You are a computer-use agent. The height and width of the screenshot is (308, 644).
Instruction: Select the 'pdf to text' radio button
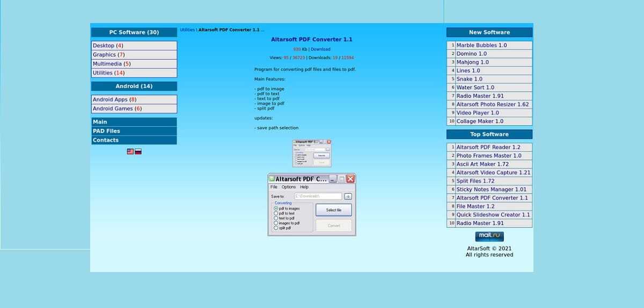coord(276,214)
